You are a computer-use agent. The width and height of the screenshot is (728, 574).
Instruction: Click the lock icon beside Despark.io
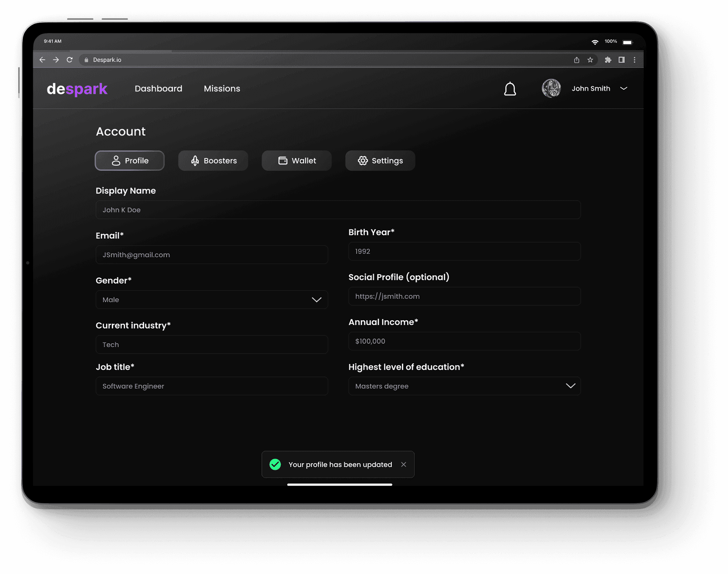pyautogui.click(x=86, y=60)
